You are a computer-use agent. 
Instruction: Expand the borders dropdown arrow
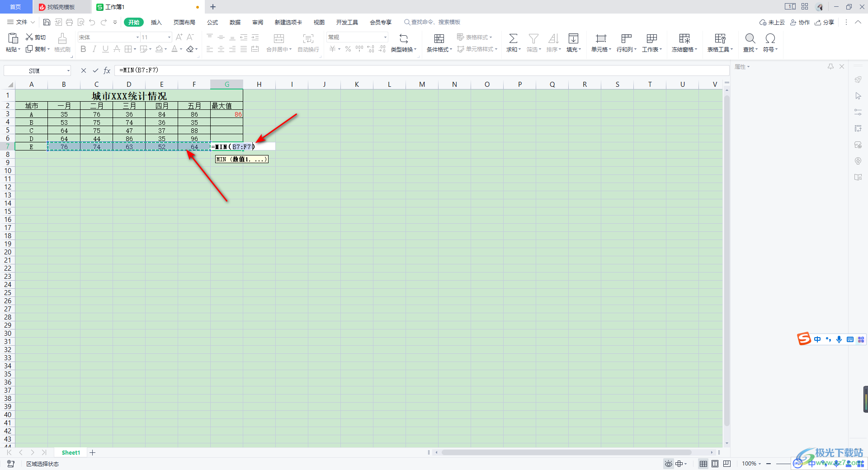point(136,49)
